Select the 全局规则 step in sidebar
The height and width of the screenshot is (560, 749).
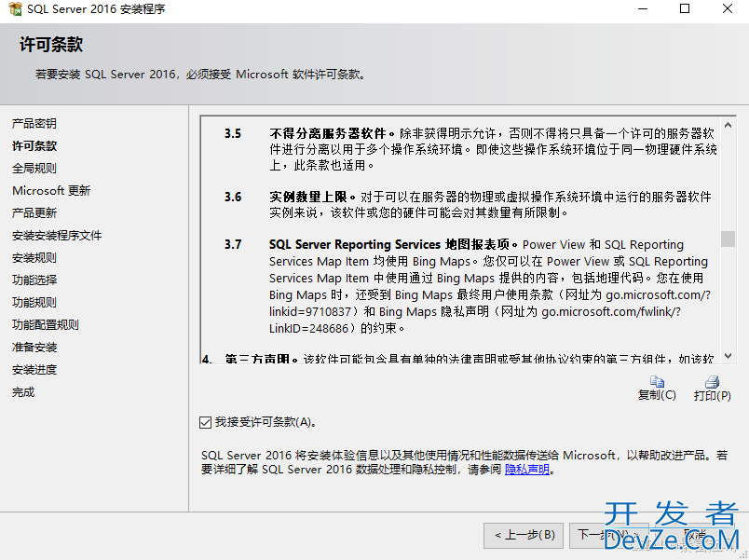click(x=34, y=169)
